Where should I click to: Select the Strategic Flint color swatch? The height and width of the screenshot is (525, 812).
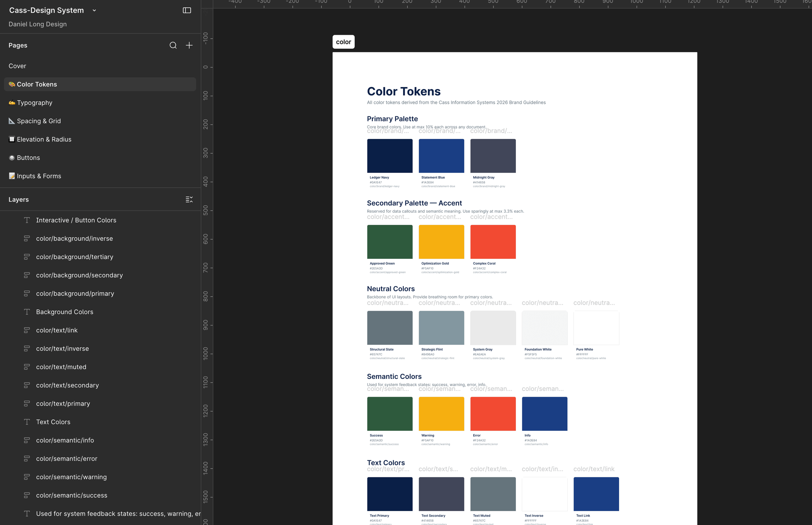(x=441, y=328)
